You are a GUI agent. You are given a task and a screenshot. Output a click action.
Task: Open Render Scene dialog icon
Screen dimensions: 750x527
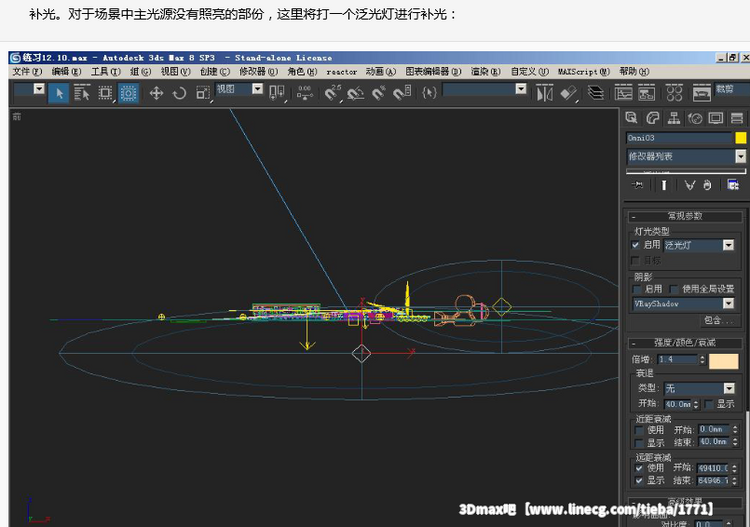coord(702,93)
